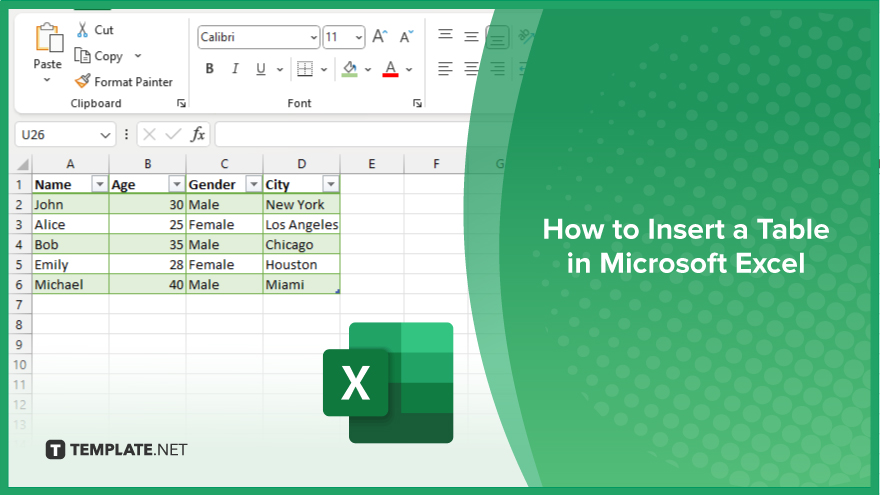Click the Borders icon
Image resolution: width=880 pixels, height=495 pixels.
pyautogui.click(x=305, y=69)
